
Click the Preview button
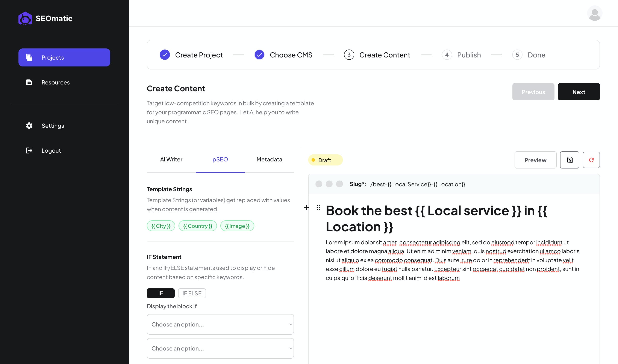tap(535, 160)
